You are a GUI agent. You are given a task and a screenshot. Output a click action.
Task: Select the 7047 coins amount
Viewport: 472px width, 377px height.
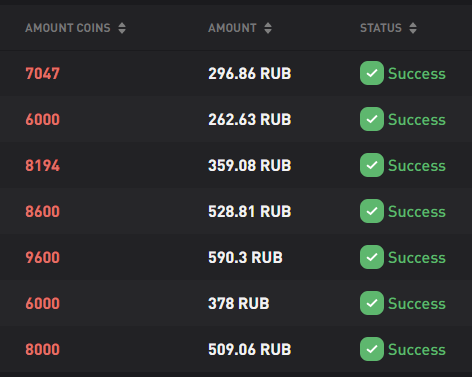pyautogui.click(x=43, y=73)
